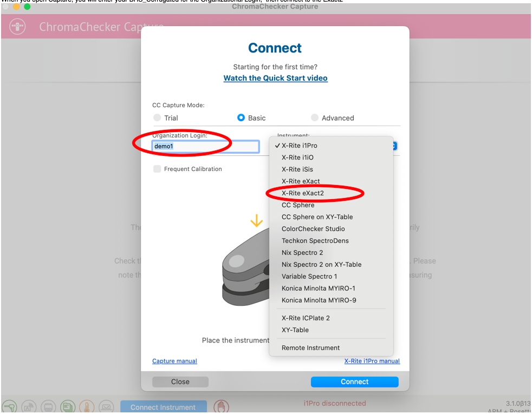532x414 pixels.
Task: Click the laptop icon in bottom toolbar
Action: pos(106,406)
